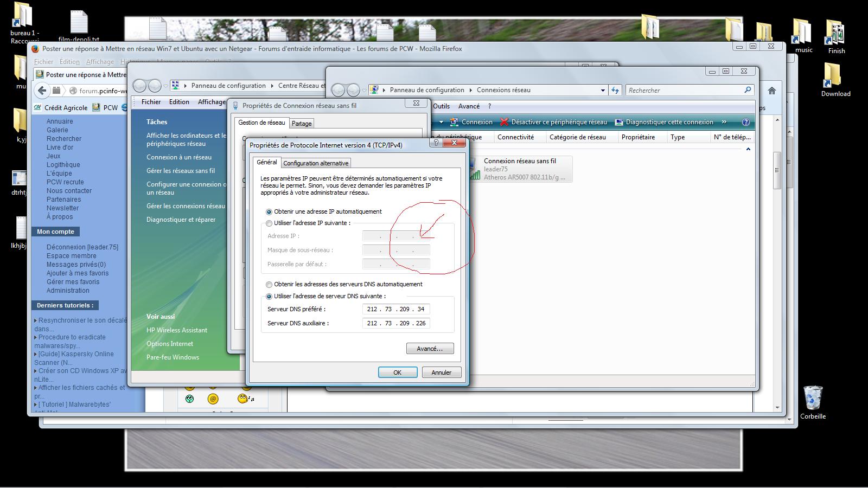This screenshot has width=868, height=488.
Task: Click 'Connexion à un réseau' in Tâches
Action: tap(179, 157)
